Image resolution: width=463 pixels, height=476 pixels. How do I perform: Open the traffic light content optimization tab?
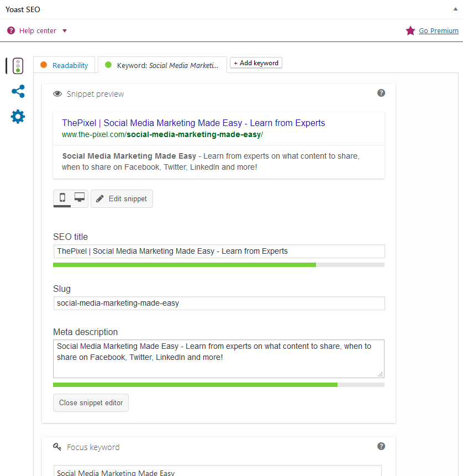point(18,66)
